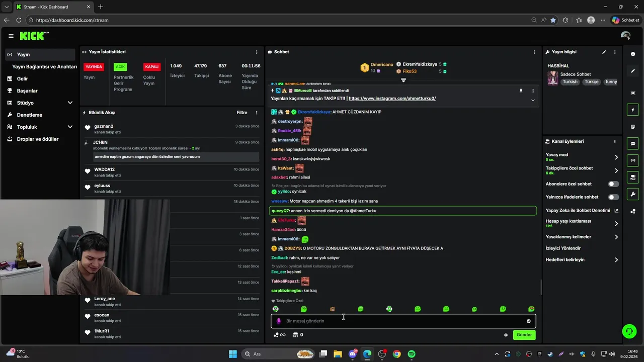This screenshot has height=362, width=644.
Task: Select Droplar ve ödüller in the sidebar
Action: coord(40,139)
